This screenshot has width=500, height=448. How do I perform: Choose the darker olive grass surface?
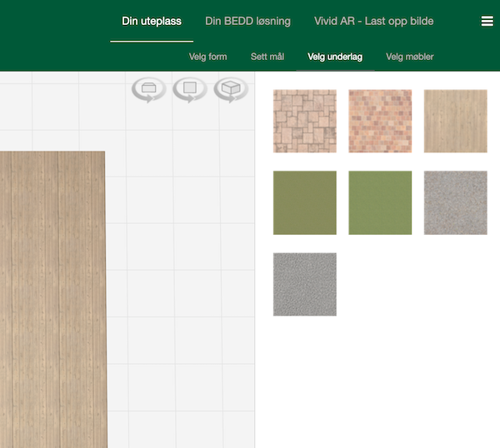(305, 203)
